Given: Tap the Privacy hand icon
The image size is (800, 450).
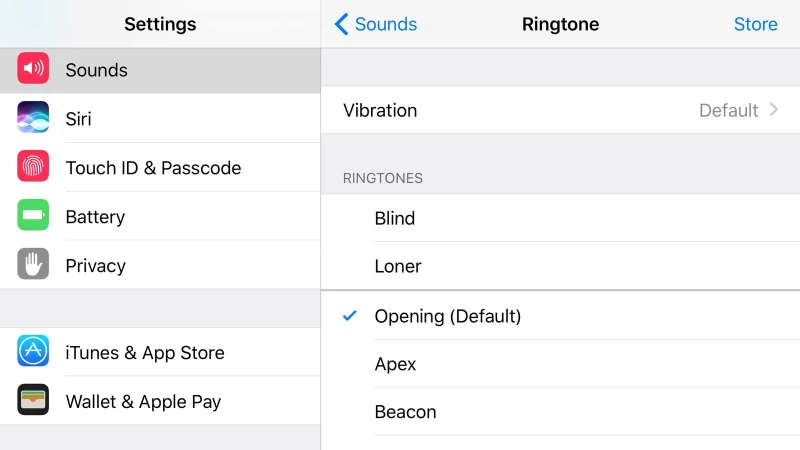Looking at the screenshot, I should [x=33, y=265].
